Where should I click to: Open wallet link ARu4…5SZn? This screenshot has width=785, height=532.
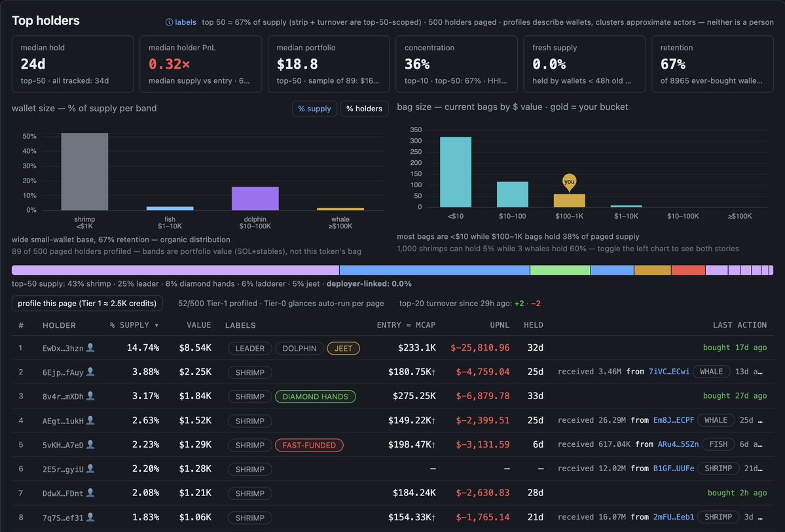[678, 444]
